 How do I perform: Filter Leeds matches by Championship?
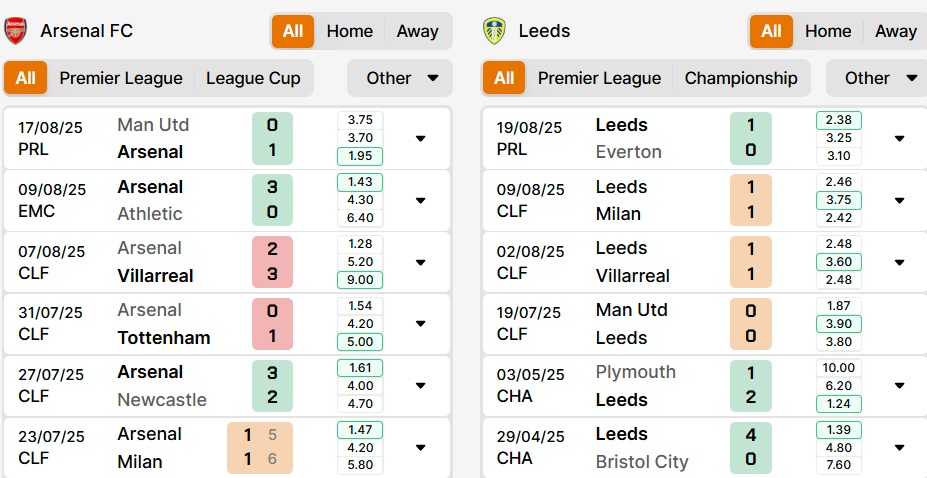[x=741, y=78]
